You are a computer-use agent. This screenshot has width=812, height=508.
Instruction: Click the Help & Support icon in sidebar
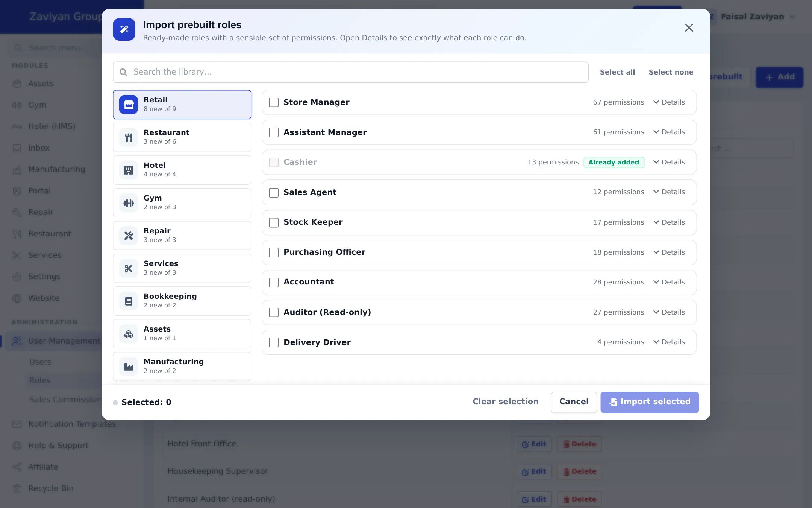(17, 446)
